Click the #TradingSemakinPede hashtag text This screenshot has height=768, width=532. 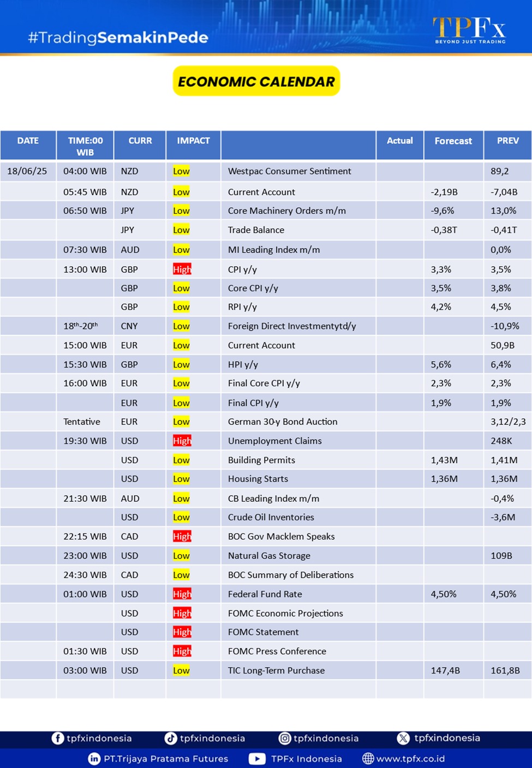pos(118,38)
